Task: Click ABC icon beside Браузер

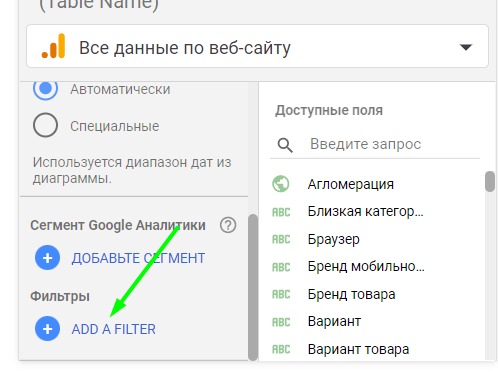Action: 281,239
